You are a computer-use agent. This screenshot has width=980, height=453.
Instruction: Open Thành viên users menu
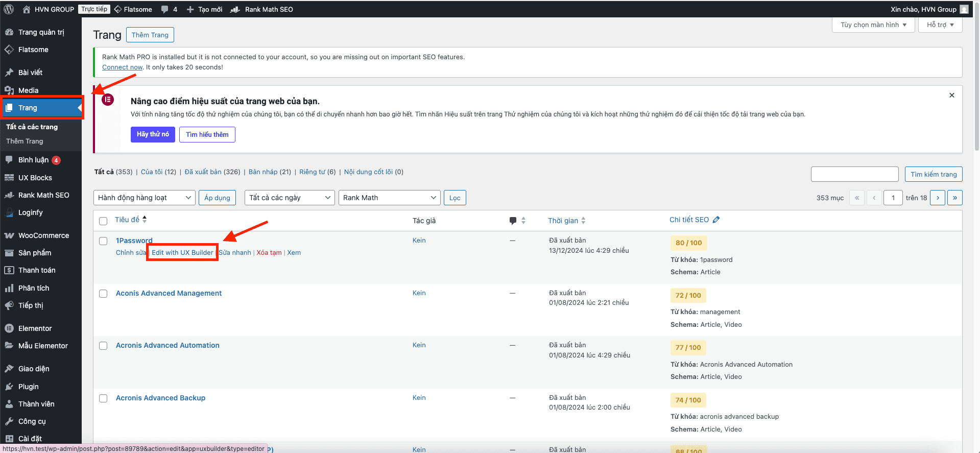[x=41, y=404]
